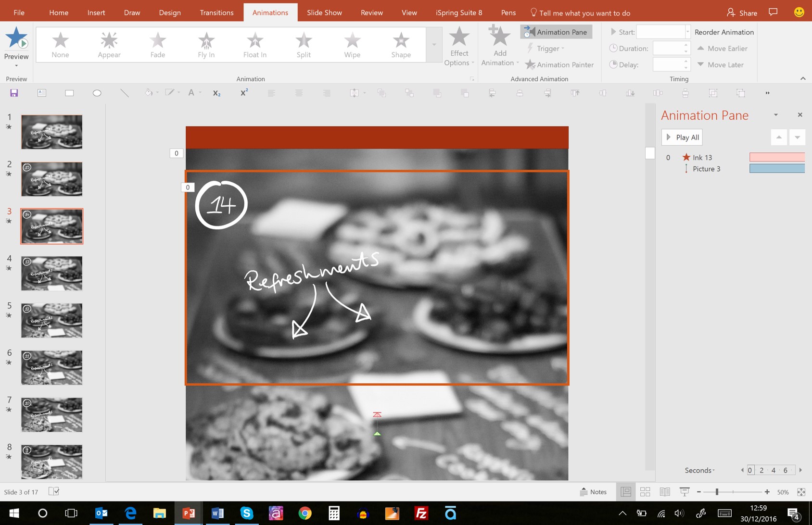Viewport: 812px width, 525px height.
Task: Collapse the ribbon with the chevron
Action: pyautogui.click(x=803, y=78)
